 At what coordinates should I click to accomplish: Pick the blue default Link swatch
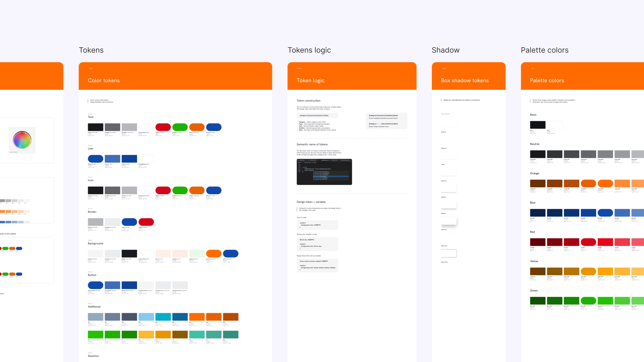pyautogui.click(x=95, y=159)
